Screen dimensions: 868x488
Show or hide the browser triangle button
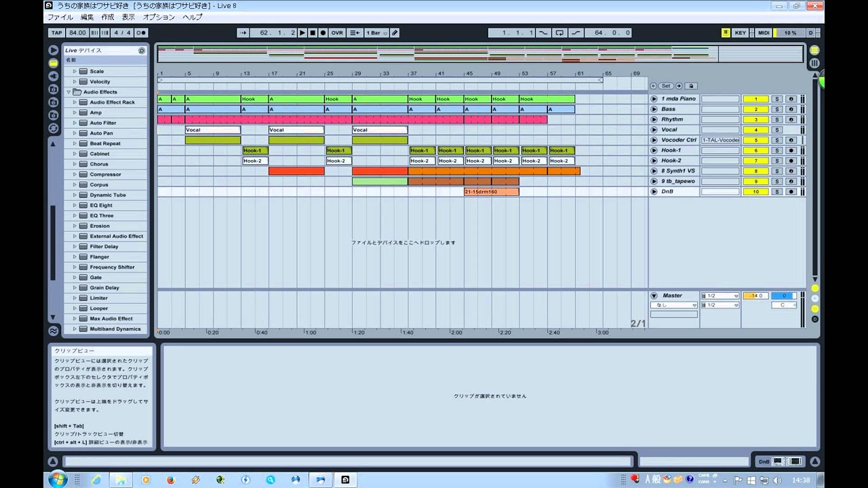[x=53, y=50]
